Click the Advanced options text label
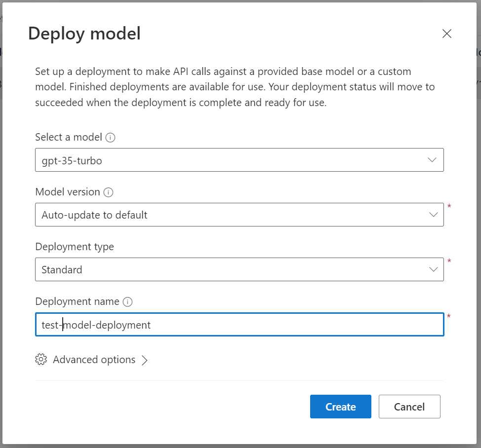 94,360
